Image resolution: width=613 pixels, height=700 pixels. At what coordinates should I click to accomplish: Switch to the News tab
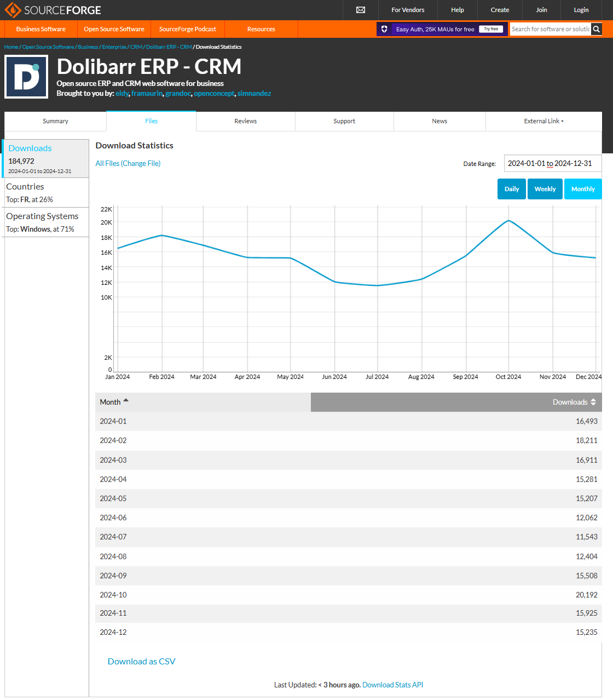pos(439,121)
